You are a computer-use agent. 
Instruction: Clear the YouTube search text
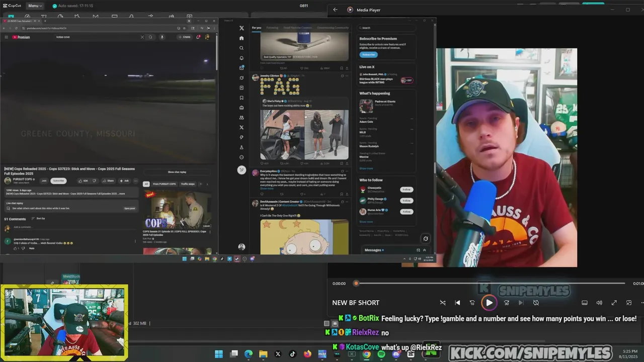tap(142, 37)
